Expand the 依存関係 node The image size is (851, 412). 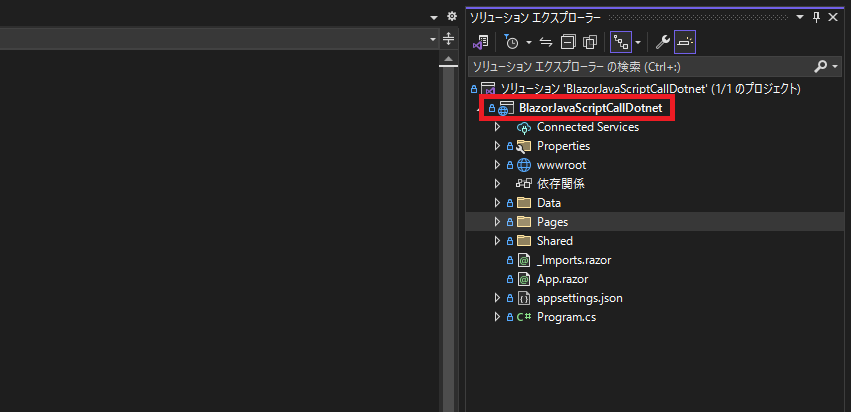pyautogui.click(x=497, y=183)
